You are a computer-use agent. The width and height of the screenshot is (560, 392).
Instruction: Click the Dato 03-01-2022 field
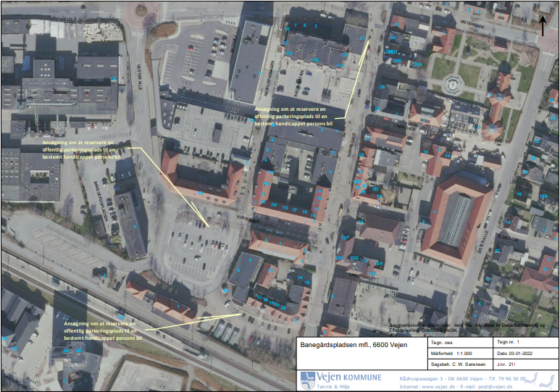click(x=525, y=354)
